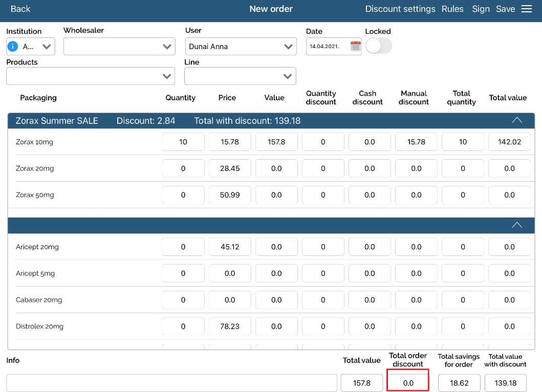Collapse the second product group section
The width and height of the screenshot is (542, 392).
[517, 225]
